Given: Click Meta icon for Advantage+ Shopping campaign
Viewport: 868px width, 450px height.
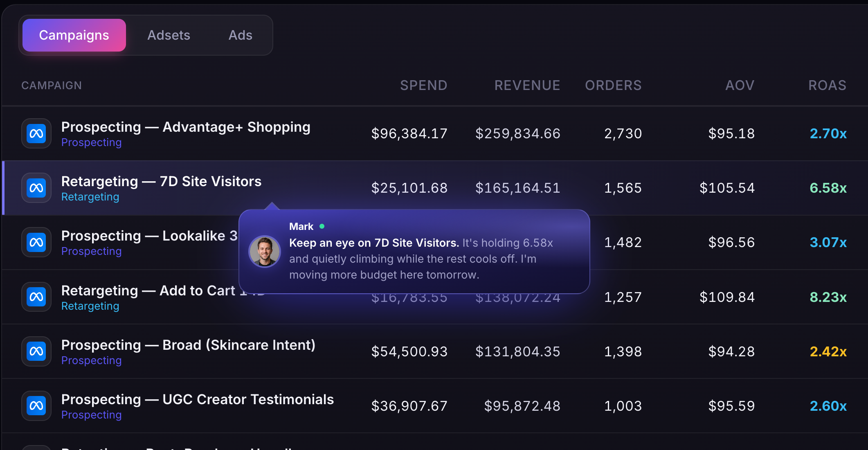Looking at the screenshot, I should (x=36, y=133).
